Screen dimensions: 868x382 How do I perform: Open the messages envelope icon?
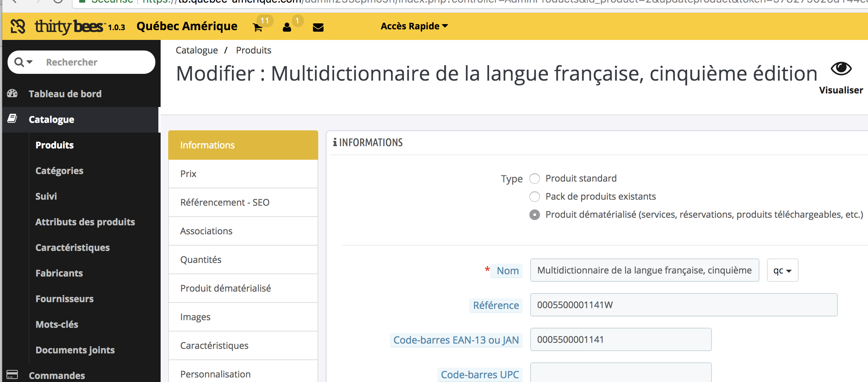coord(318,27)
